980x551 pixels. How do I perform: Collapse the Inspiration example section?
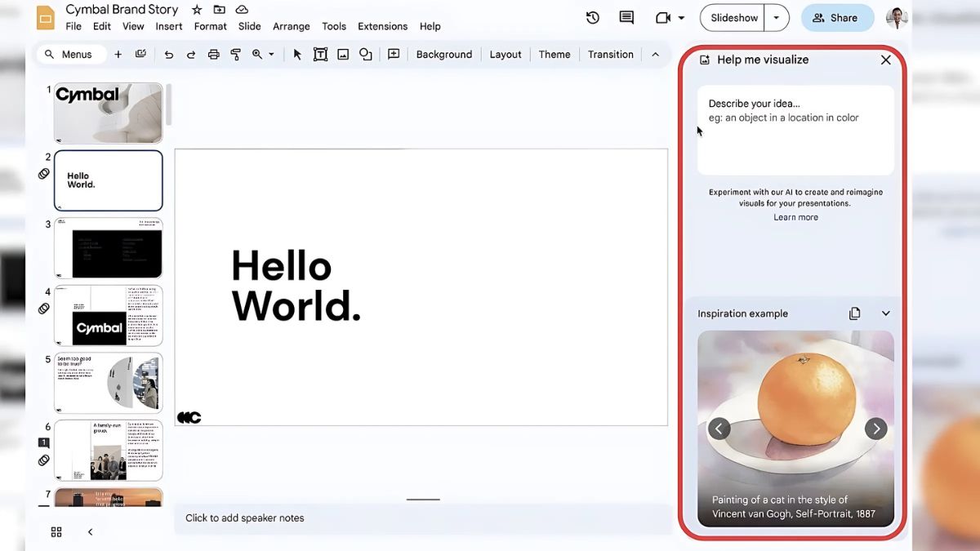point(885,313)
